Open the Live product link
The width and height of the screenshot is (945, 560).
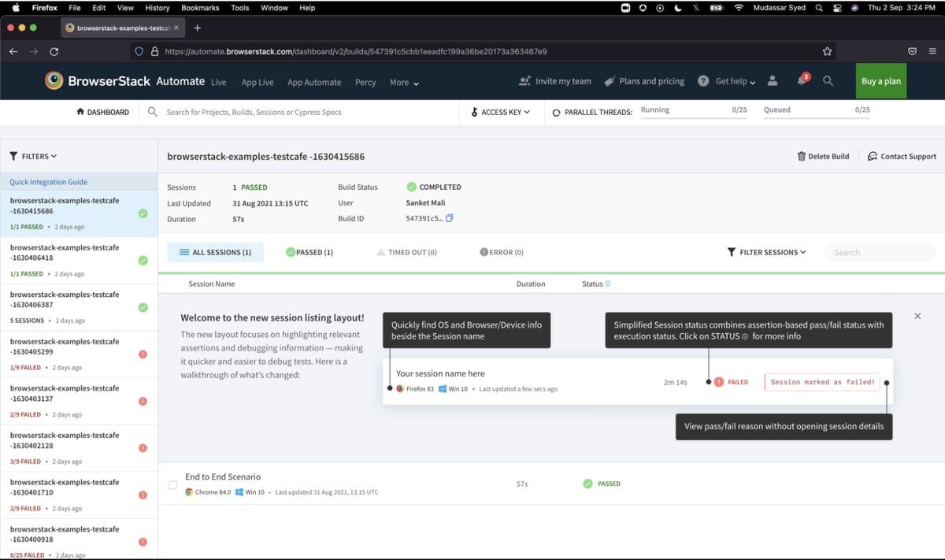[x=218, y=82]
